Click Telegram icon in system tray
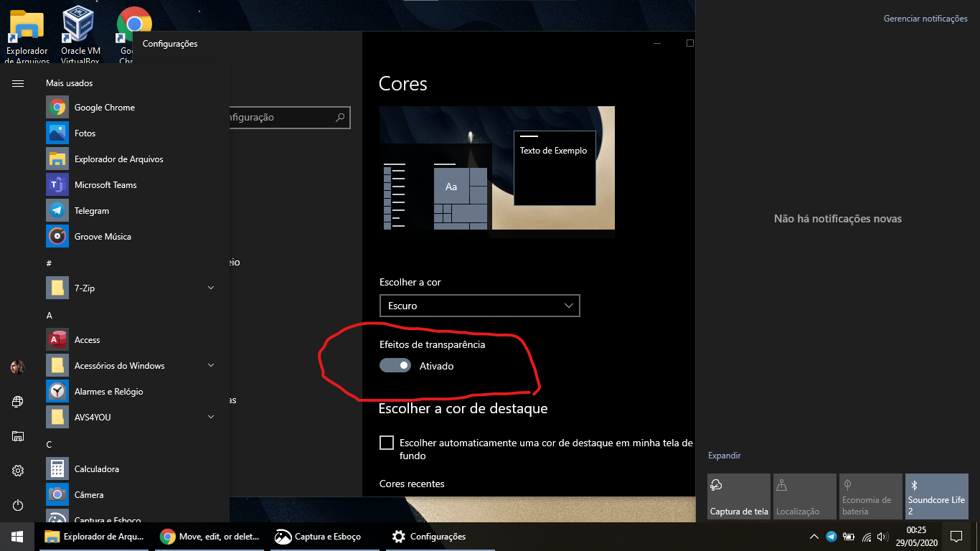Image resolution: width=980 pixels, height=551 pixels. (831, 537)
